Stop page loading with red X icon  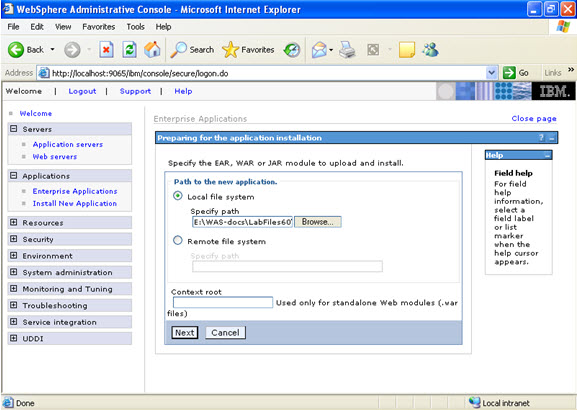(106, 50)
